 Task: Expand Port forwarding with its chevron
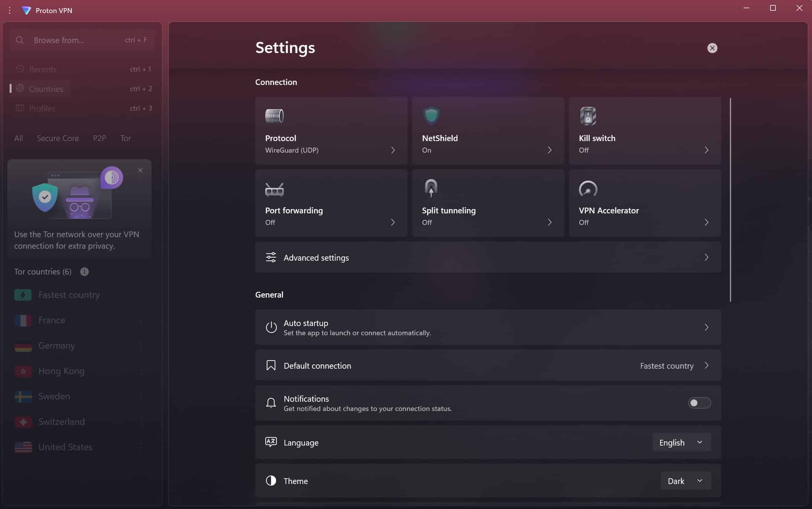point(393,222)
